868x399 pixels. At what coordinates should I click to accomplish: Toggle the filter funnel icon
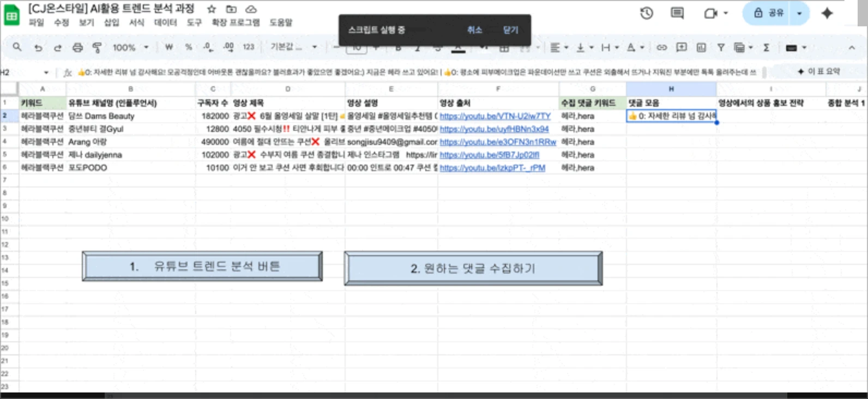pyautogui.click(x=721, y=47)
